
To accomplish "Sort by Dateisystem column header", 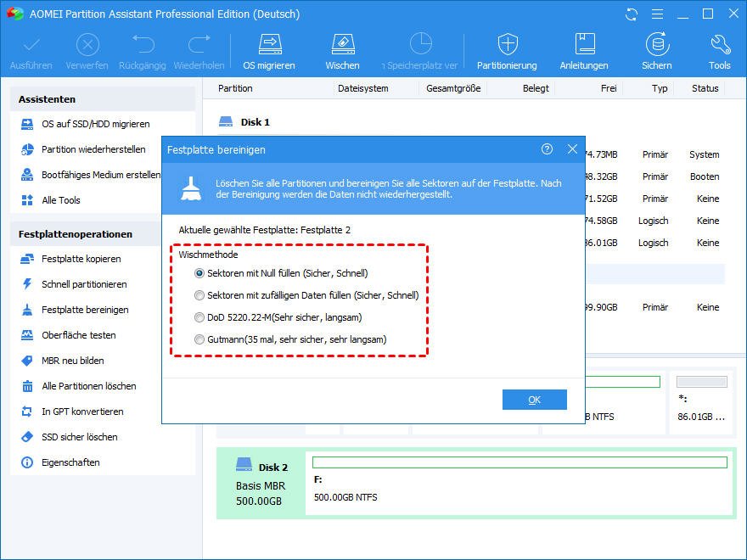I will tap(363, 88).
